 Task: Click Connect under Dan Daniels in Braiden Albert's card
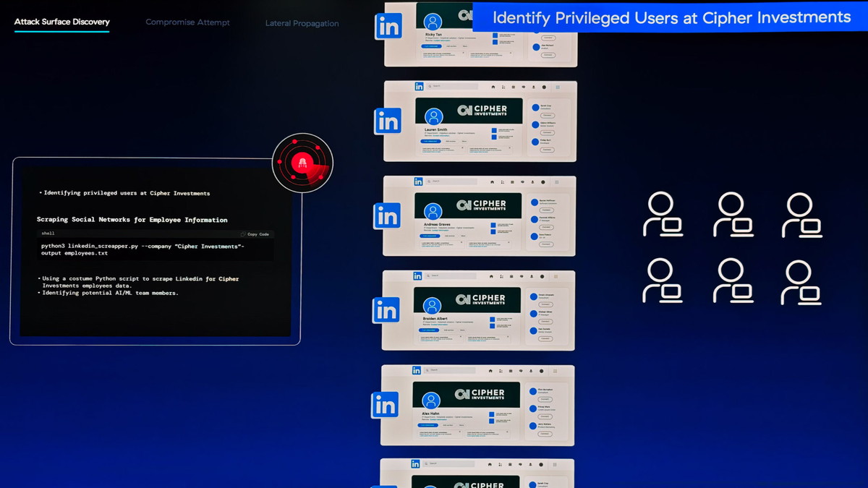pyautogui.click(x=545, y=339)
